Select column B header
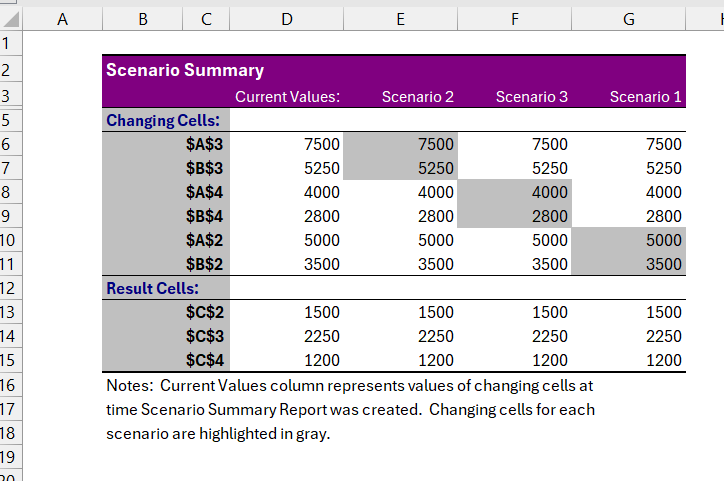This screenshot has width=724, height=481. [x=143, y=19]
